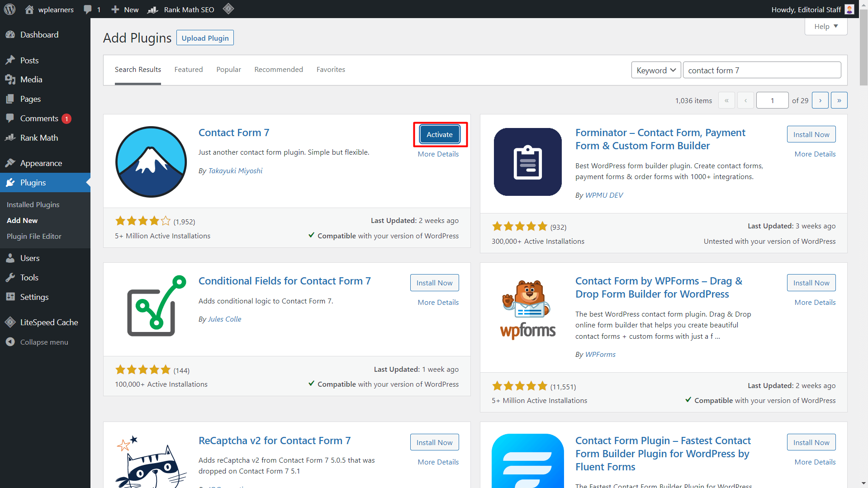Click the Conditional Fields plugin logo
Viewport: 868px width, 488px height.
pos(157,306)
